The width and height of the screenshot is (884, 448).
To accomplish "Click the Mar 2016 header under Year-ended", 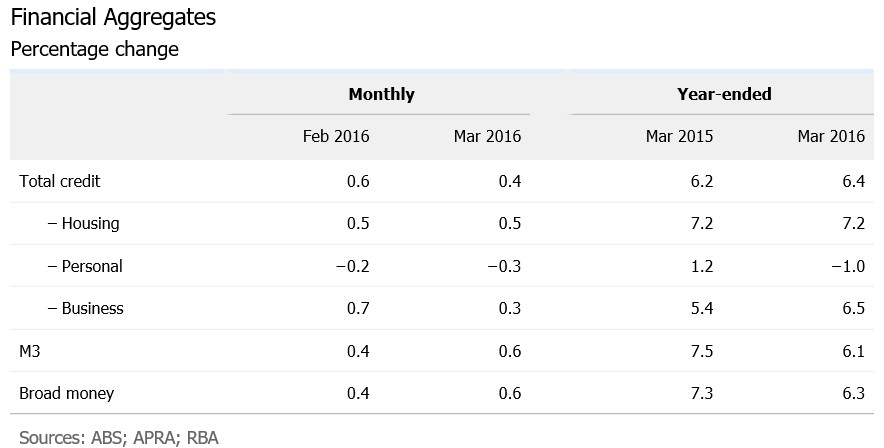I will (831, 136).
